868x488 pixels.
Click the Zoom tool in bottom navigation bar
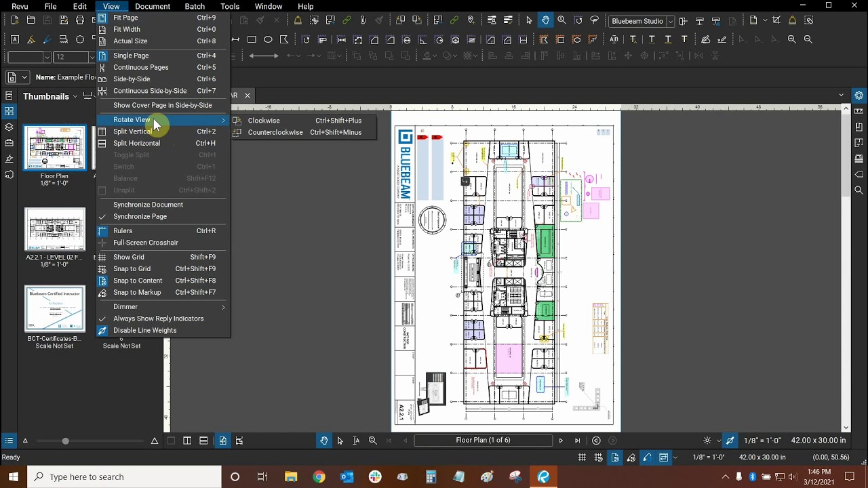pos(373,441)
